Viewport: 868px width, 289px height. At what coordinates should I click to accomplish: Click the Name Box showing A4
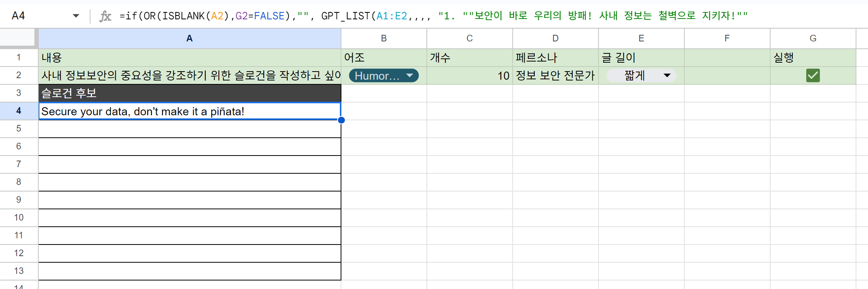[19, 16]
